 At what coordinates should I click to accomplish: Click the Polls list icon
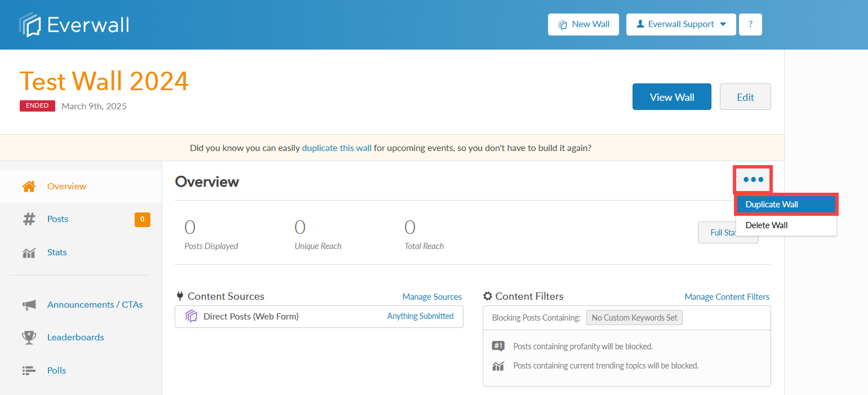coord(29,371)
